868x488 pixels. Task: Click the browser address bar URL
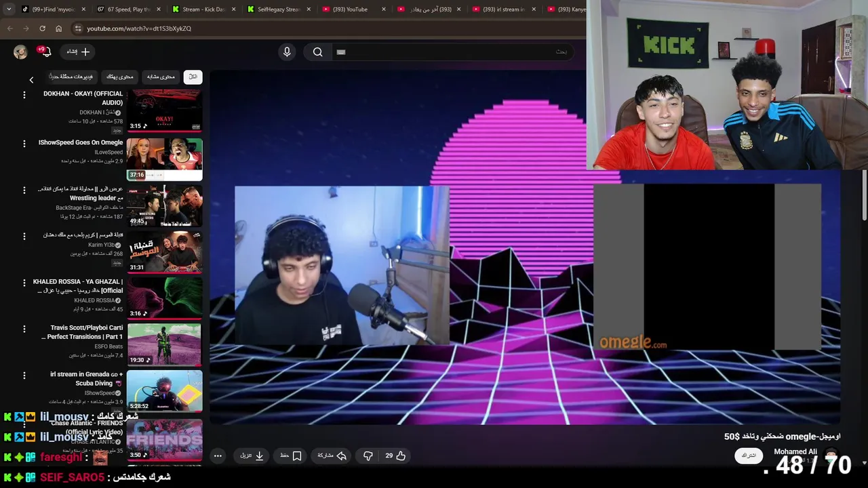pos(139,28)
